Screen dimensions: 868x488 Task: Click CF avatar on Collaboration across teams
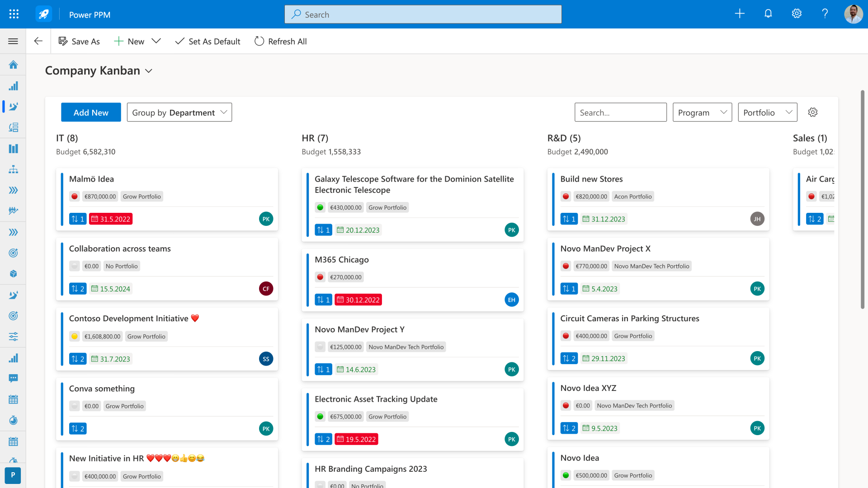[x=266, y=289]
